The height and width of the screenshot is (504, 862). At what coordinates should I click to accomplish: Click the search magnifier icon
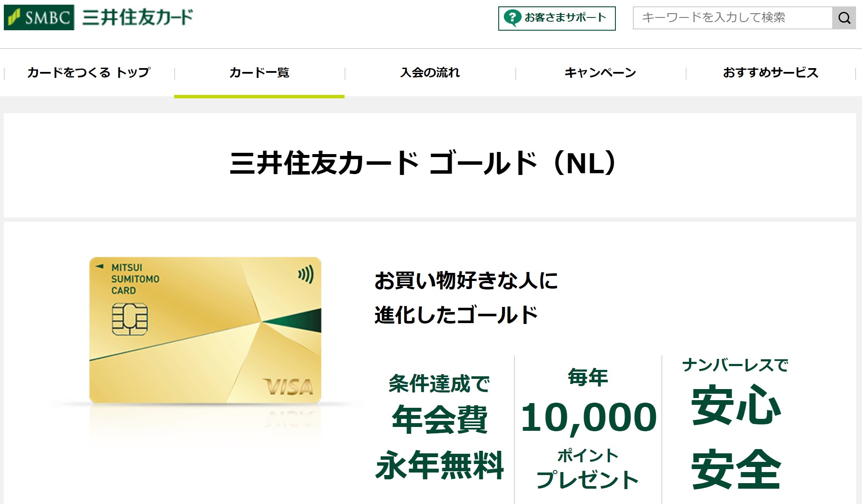coord(844,18)
